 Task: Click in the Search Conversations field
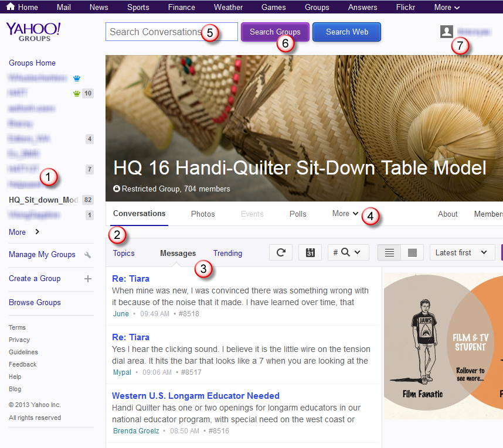point(172,32)
